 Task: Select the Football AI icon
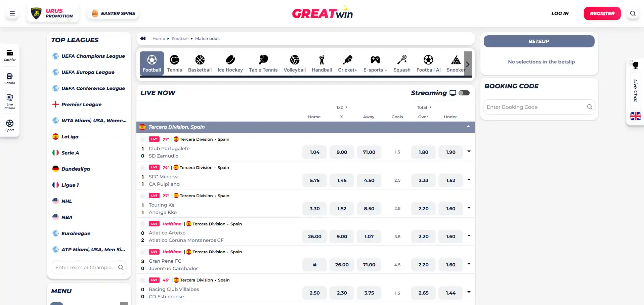click(x=428, y=63)
